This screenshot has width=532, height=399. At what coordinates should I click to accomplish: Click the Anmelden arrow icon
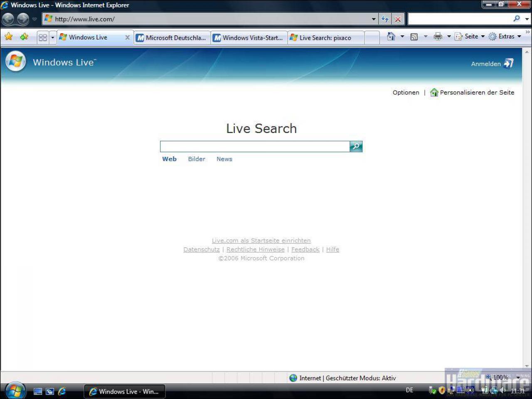(509, 63)
